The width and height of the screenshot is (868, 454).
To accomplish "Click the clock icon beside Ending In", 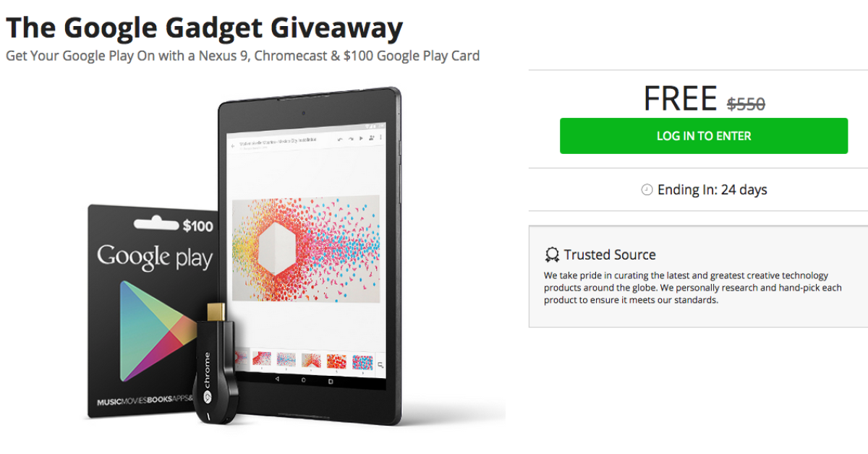I will tap(647, 190).
